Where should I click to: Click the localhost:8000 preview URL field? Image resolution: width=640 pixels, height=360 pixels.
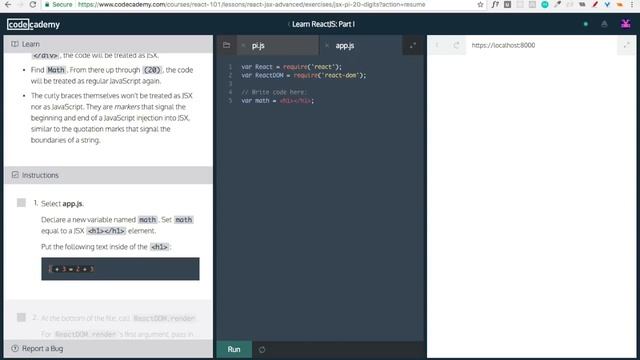pyautogui.click(x=541, y=45)
